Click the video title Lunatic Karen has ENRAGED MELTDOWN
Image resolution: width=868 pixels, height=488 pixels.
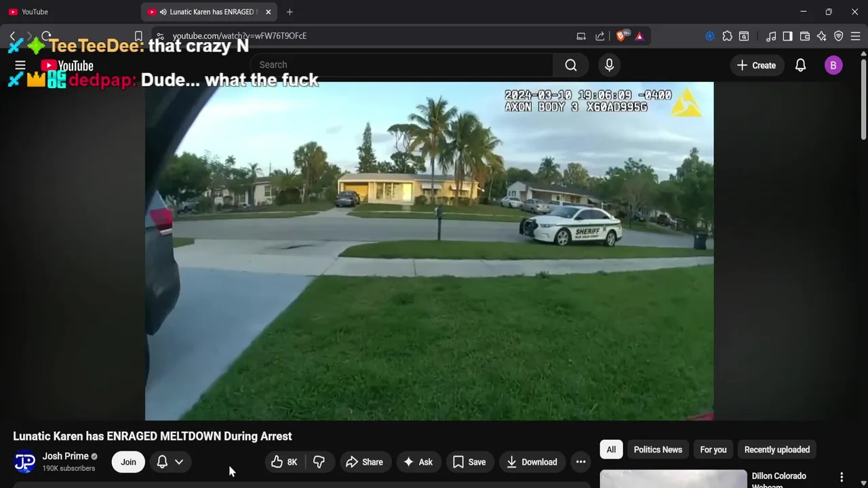[153, 436]
